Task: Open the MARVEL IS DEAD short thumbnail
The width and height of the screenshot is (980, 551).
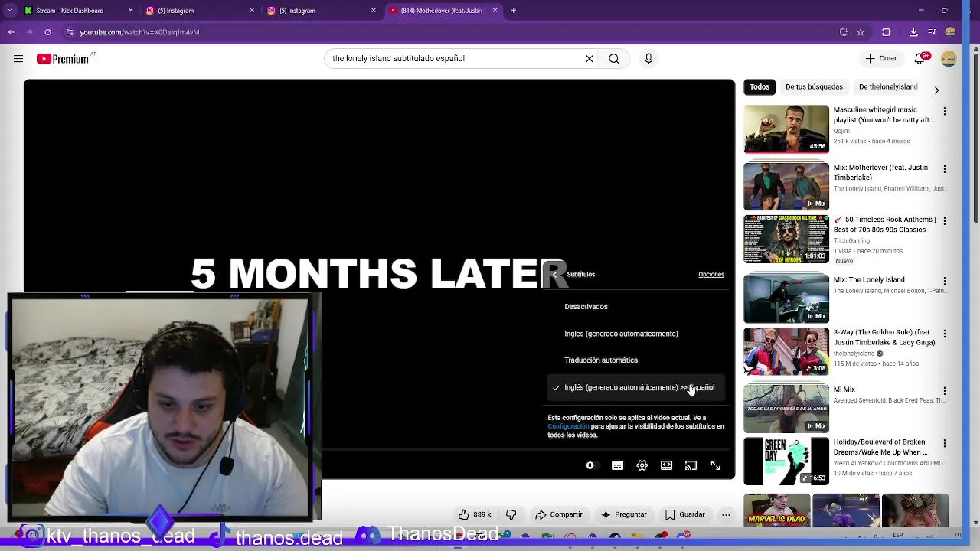Action: (777, 510)
